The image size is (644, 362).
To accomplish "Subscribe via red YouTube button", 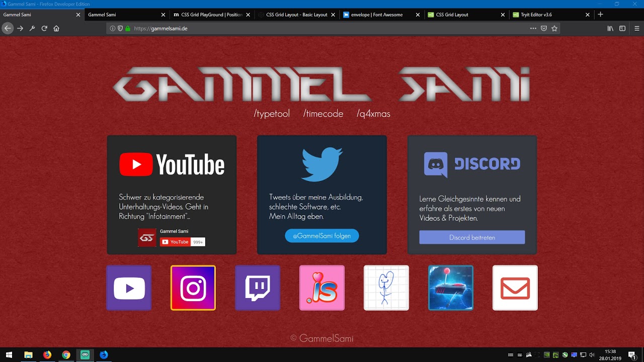I will click(175, 242).
